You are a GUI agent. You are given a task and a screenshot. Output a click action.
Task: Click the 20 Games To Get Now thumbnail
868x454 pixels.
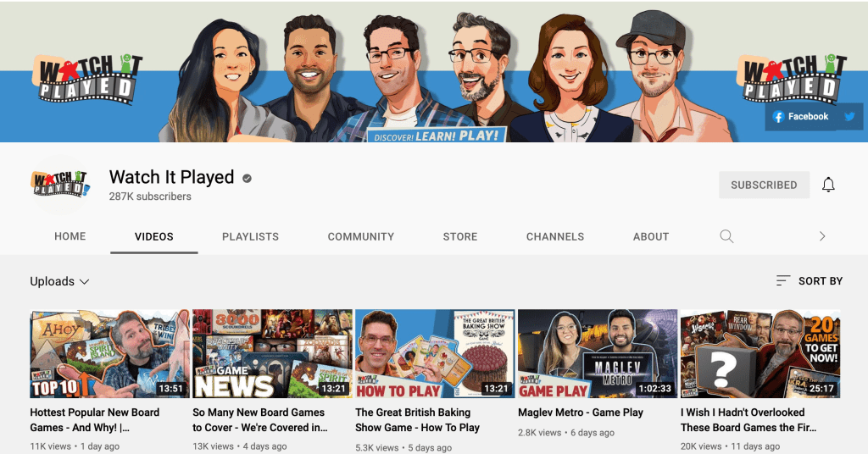[x=760, y=354]
